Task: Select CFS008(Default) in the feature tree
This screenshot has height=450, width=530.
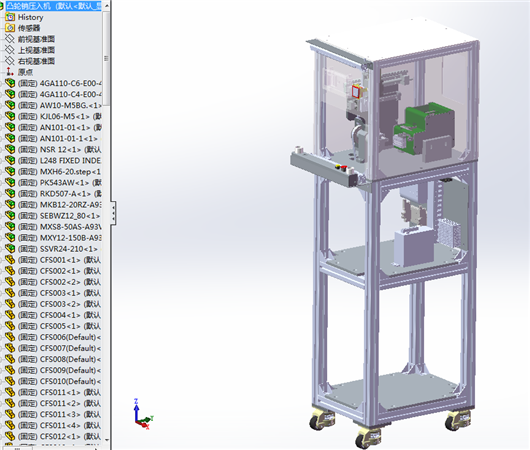Action: click(x=59, y=359)
